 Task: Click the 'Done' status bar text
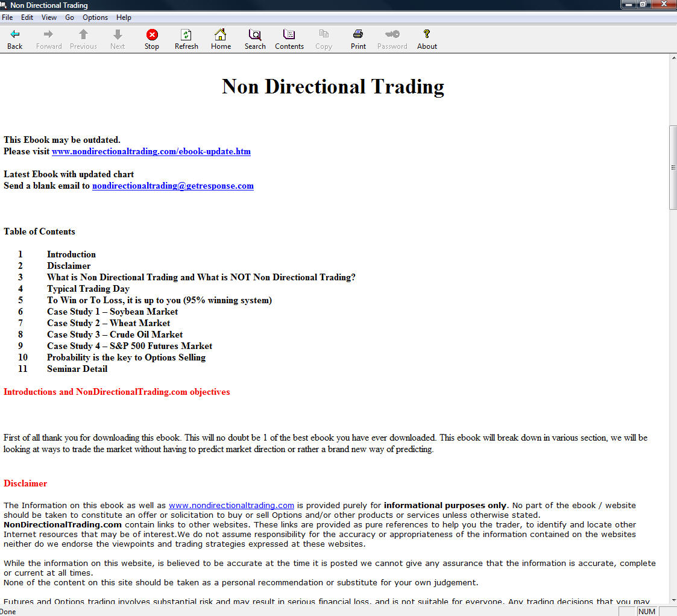click(8, 612)
